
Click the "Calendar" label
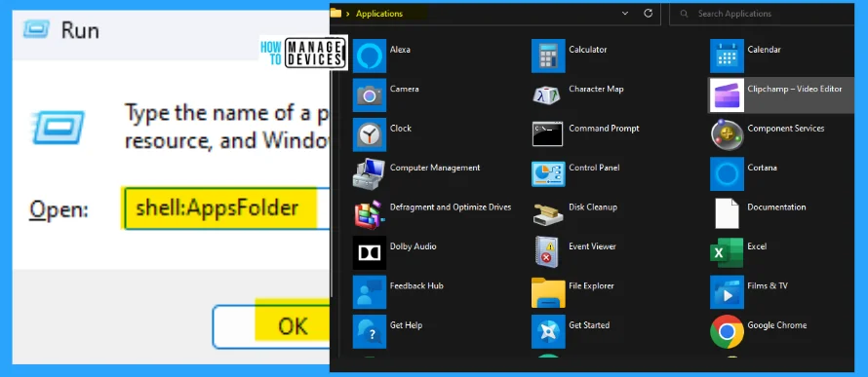[764, 50]
